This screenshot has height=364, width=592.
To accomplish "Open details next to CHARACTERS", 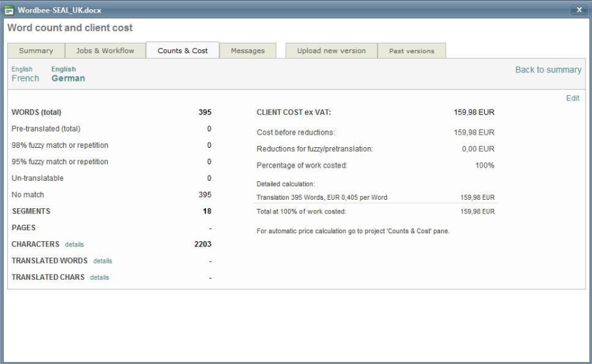I will point(74,244).
